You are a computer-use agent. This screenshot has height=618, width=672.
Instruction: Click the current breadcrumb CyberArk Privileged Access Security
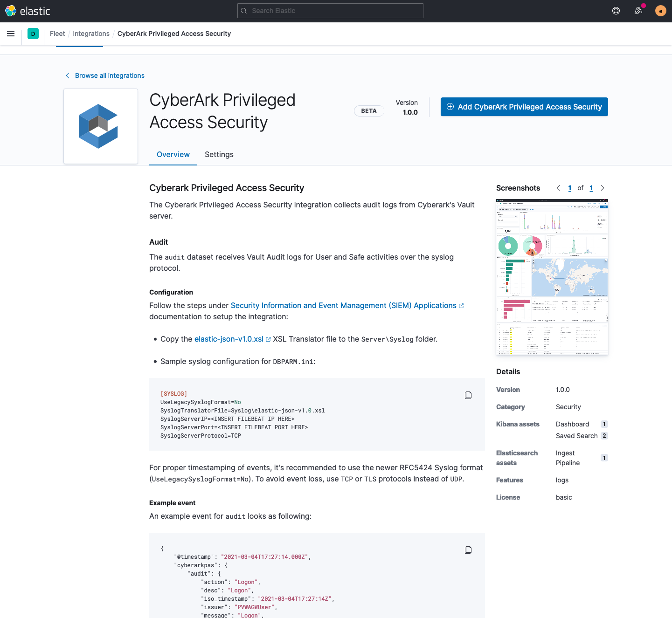coord(174,34)
